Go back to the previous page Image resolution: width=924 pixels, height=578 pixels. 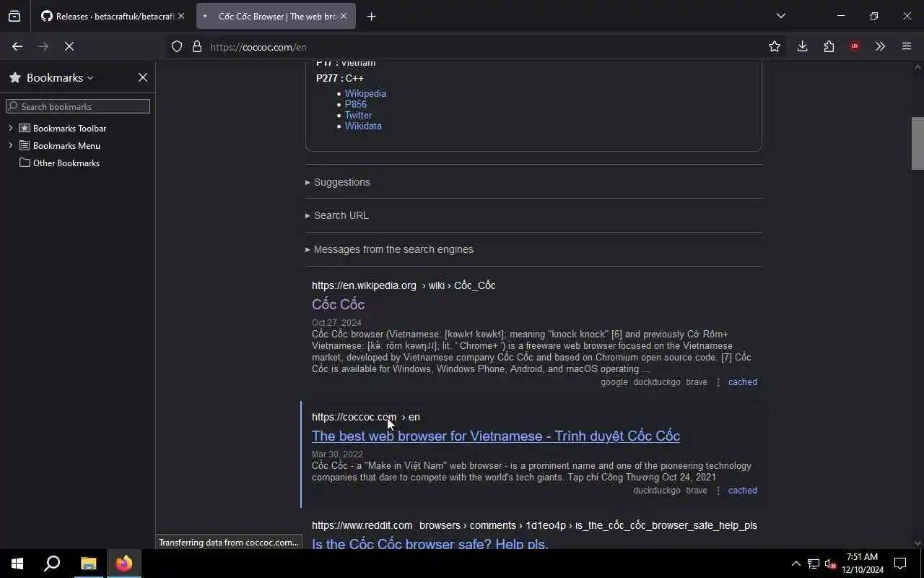[17, 46]
